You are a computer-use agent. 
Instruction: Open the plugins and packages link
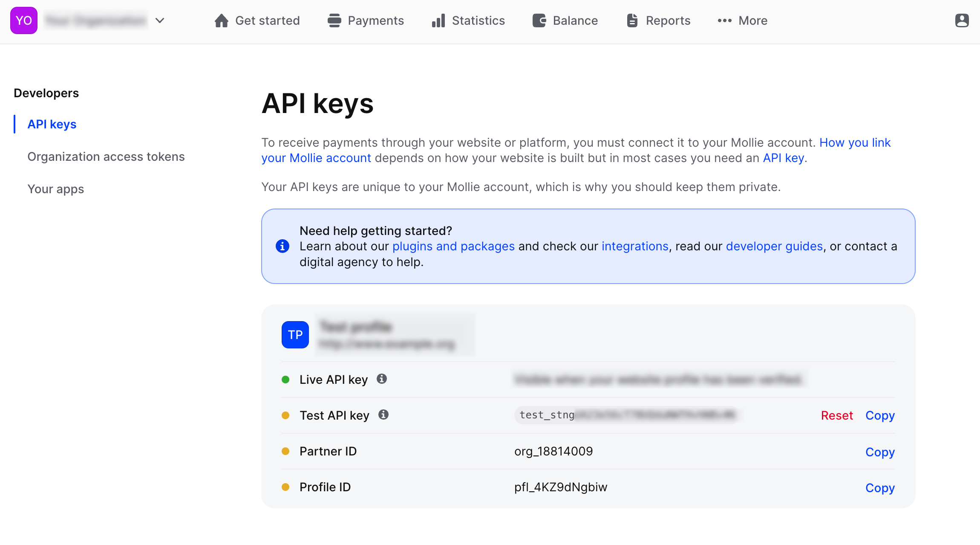point(453,246)
